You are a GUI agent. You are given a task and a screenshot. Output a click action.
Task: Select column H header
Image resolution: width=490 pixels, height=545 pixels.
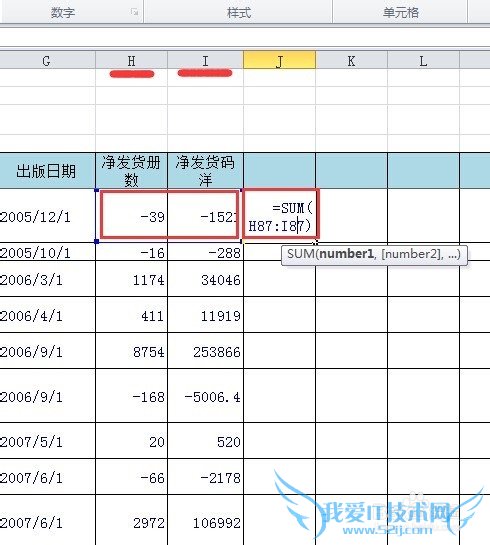tap(132, 60)
